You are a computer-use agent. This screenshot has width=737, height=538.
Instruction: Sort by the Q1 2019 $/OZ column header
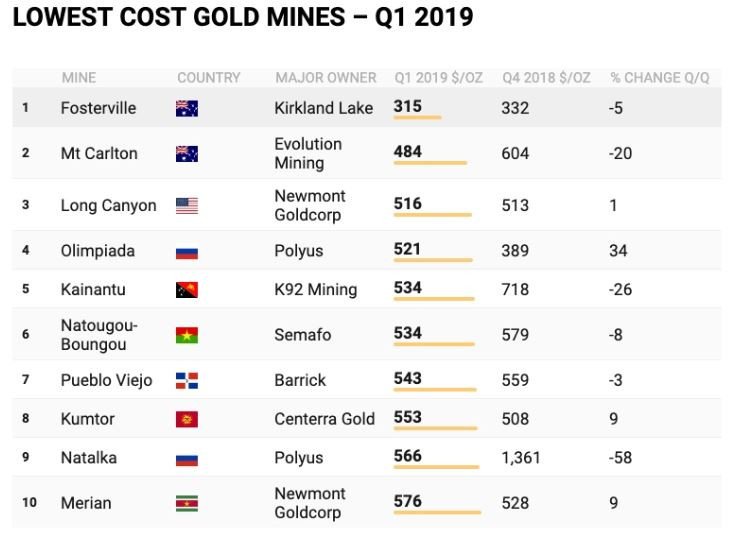[438, 78]
